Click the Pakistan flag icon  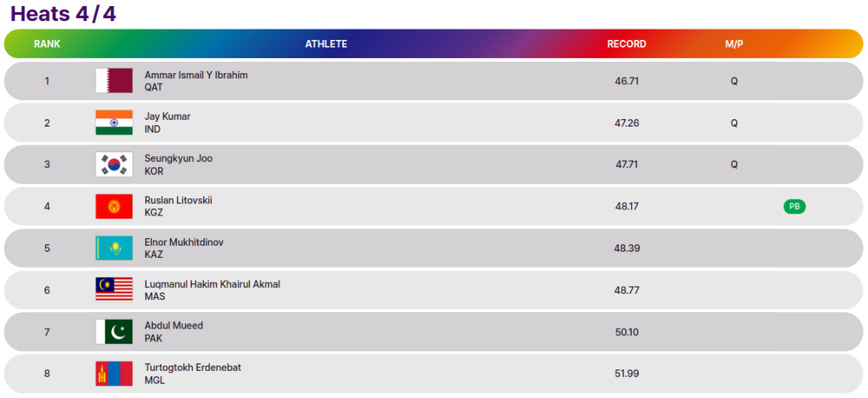pos(114,332)
